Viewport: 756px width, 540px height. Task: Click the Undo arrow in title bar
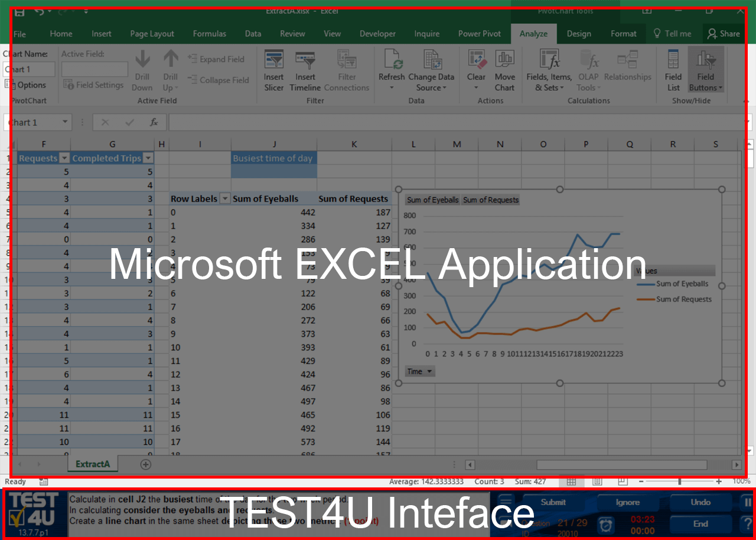(39, 11)
